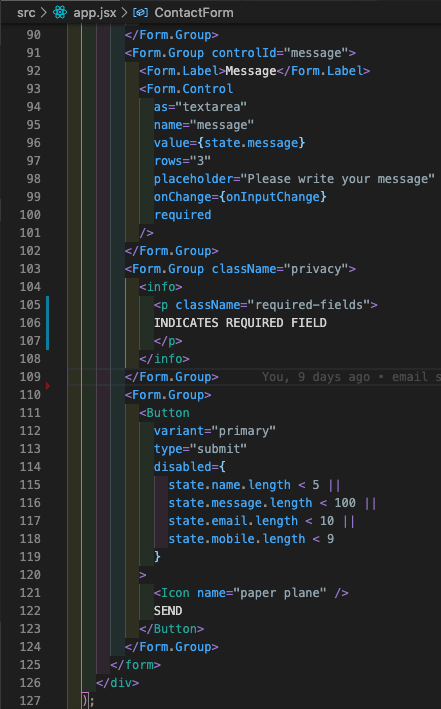The image size is (441, 709).
Task: Click line number 111 in the gutter
Action: pos(30,413)
